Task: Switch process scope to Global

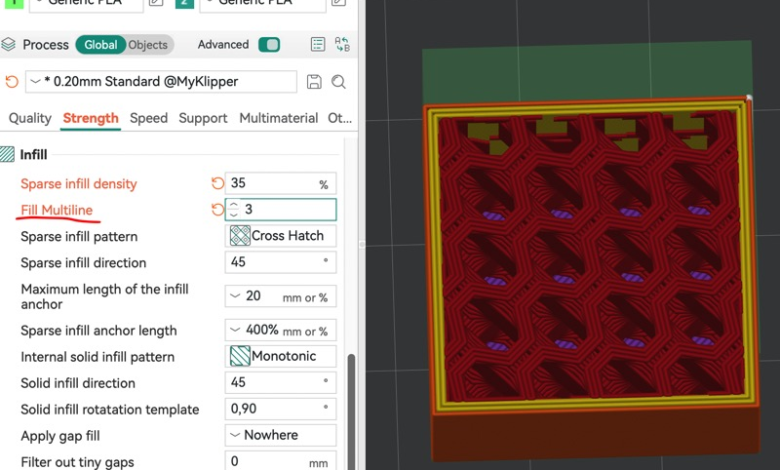Action: click(100, 45)
